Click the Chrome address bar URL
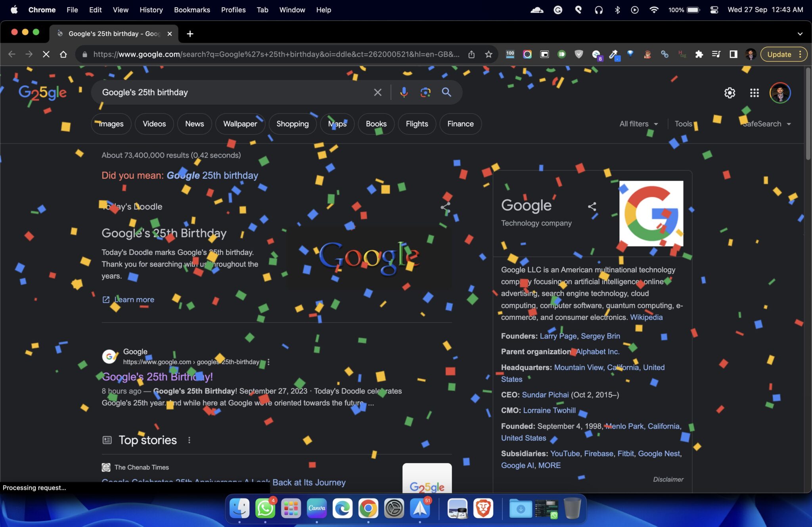The height and width of the screenshot is (527, 812). [276, 54]
